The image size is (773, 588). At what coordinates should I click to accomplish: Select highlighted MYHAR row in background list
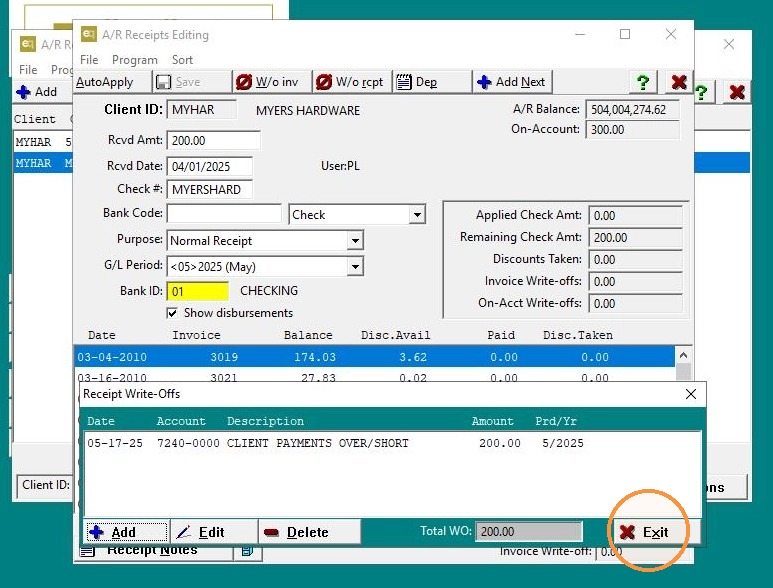[43, 163]
